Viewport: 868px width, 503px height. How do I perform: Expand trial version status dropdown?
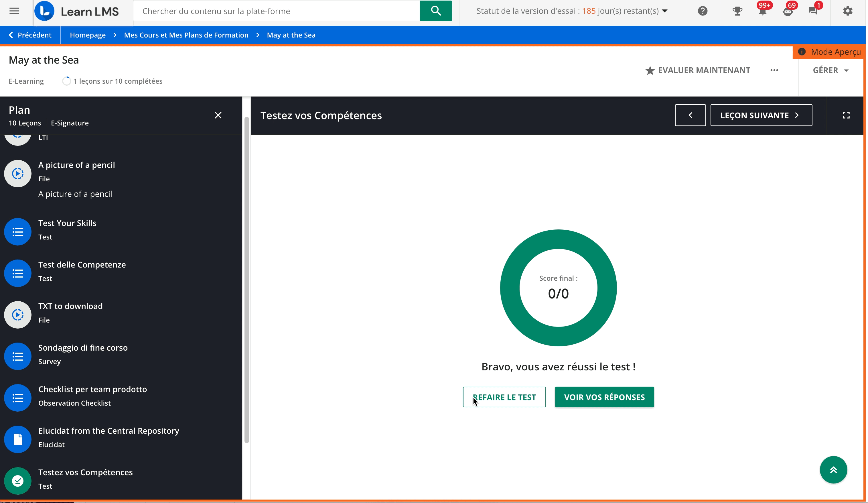click(x=665, y=11)
